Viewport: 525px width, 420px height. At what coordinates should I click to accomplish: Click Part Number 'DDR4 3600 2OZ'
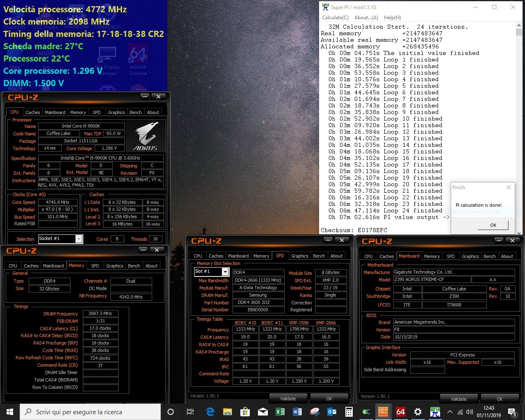point(258,302)
